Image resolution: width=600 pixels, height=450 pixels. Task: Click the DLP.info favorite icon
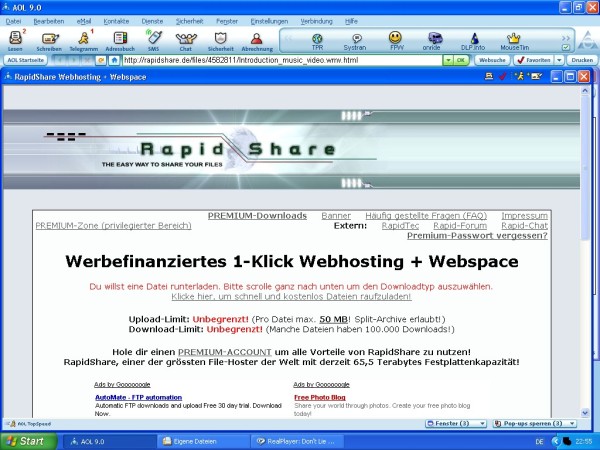pyautogui.click(x=473, y=41)
